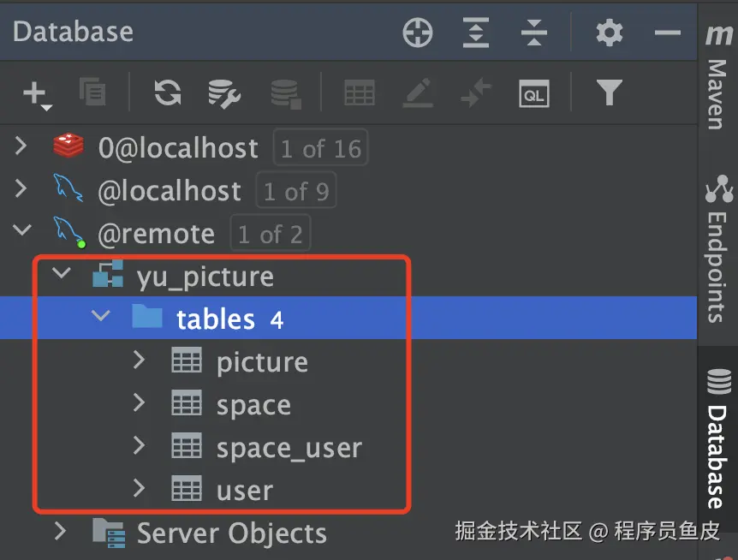Click the expand all icon
Screen dimensions: 738x560
point(476,33)
